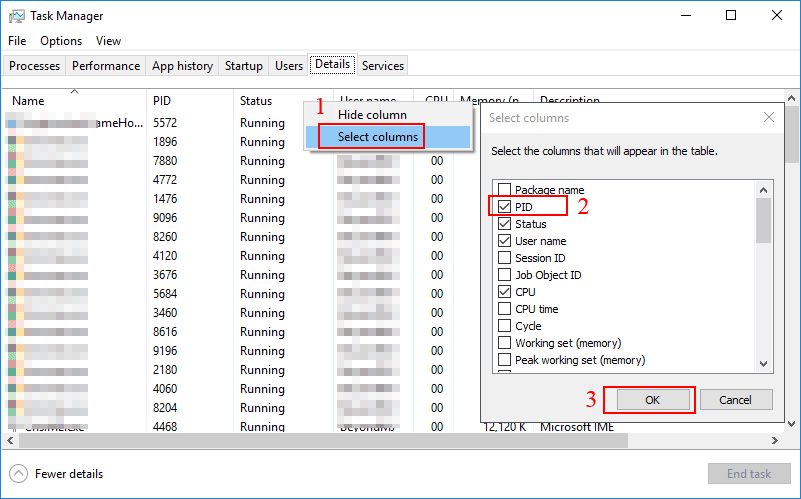Toggle the Package name checkbox
The height and width of the screenshot is (499, 801).
pyautogui.click(x=504, y=189)
